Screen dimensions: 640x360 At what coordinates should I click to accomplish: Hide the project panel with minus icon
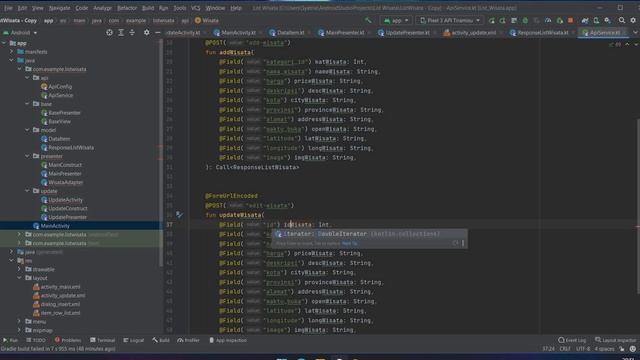(x=158, y=33)
